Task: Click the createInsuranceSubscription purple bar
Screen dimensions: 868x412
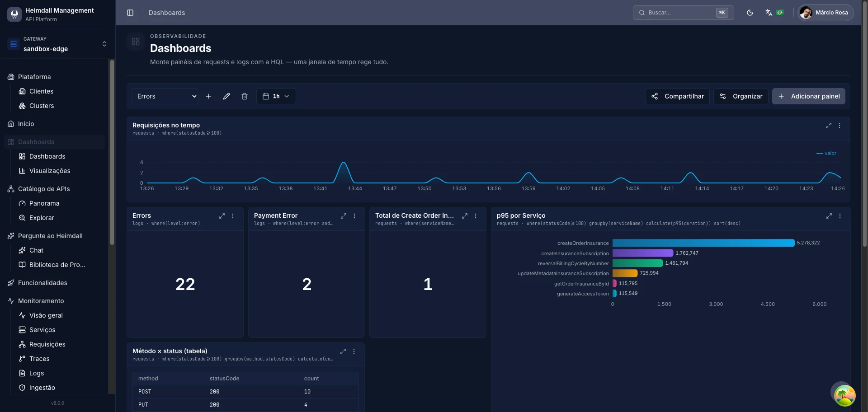Action: [643, 253]
